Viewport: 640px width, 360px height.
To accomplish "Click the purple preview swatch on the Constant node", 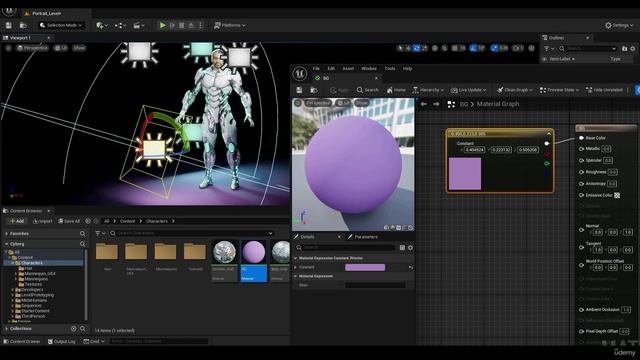I will click(x=465, y=174).
